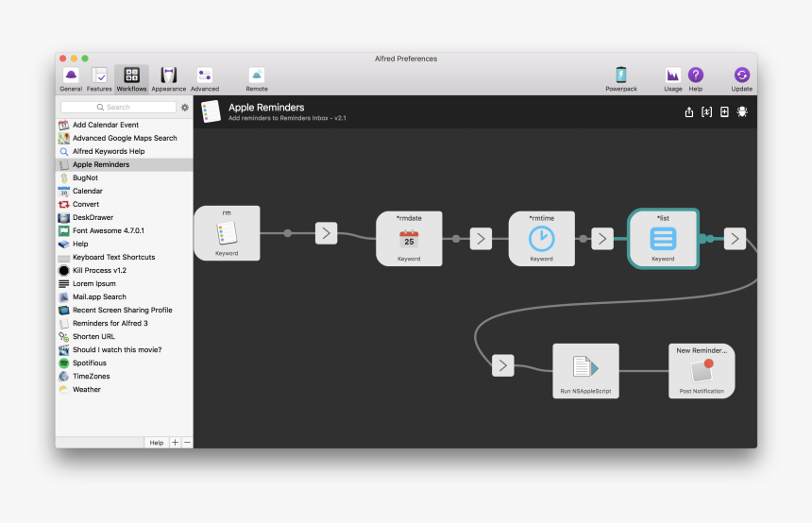
Task: Click the Update icon in toolbar
Action: (x=741, y=78)
